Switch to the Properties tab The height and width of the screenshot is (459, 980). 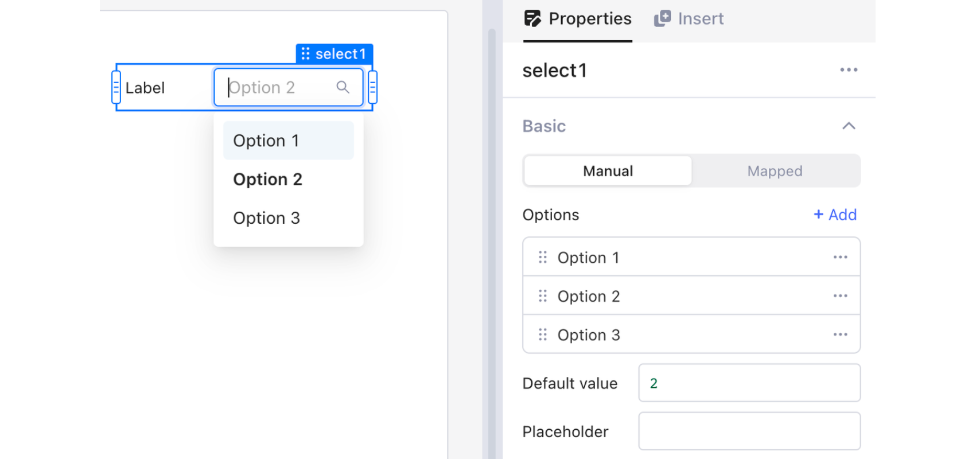click(578, 19)
